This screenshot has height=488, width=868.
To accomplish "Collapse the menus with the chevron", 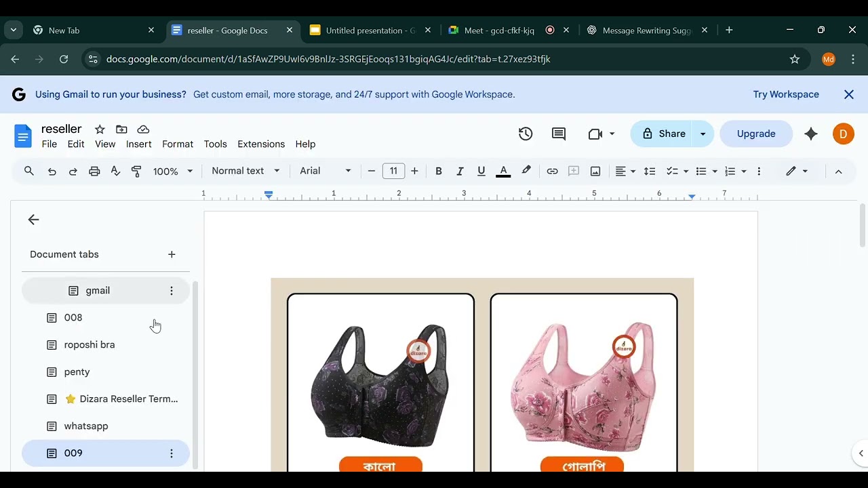I will [838, 171].
